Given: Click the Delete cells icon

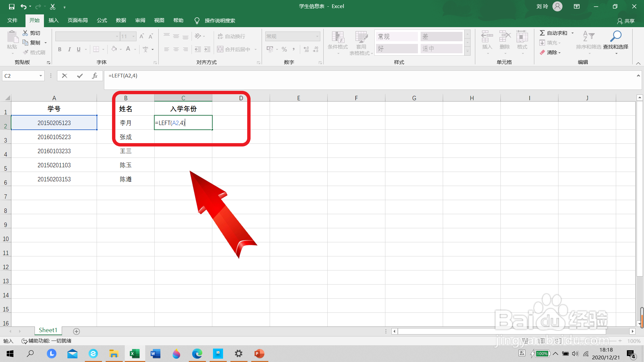Looking at the screenshot, I should tap(505, 37).
